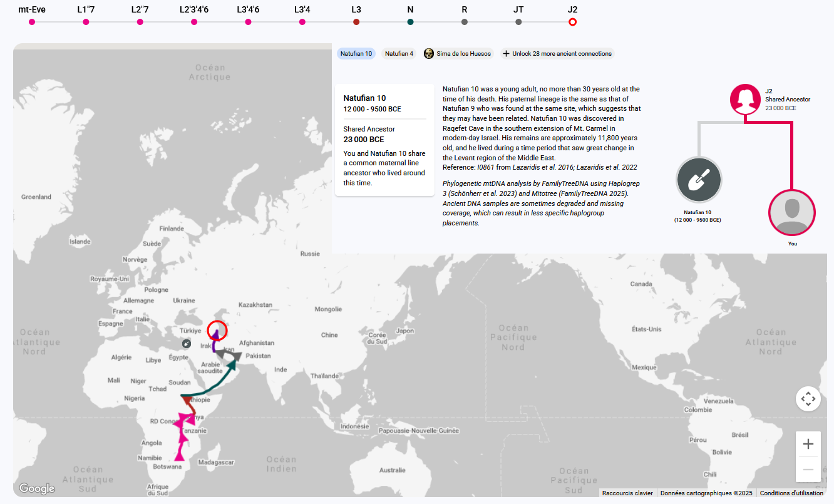Viewport: 834px width, 504px height.
Task: Choose the L3'4'6 timeline dot
Action: 248,22
